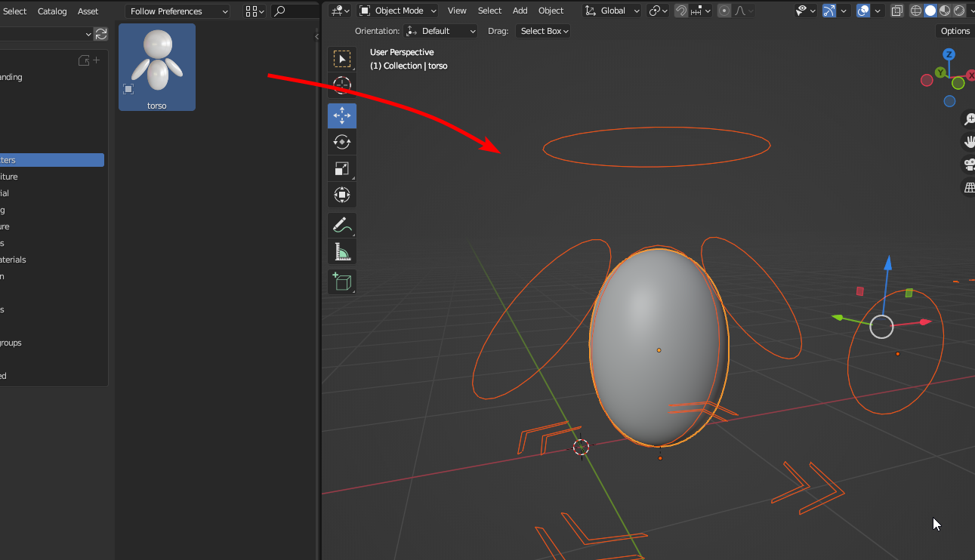Screen dimensions: 975x560
Task: Switch to wireframe viewport shading
Action: tap(916, 11)
